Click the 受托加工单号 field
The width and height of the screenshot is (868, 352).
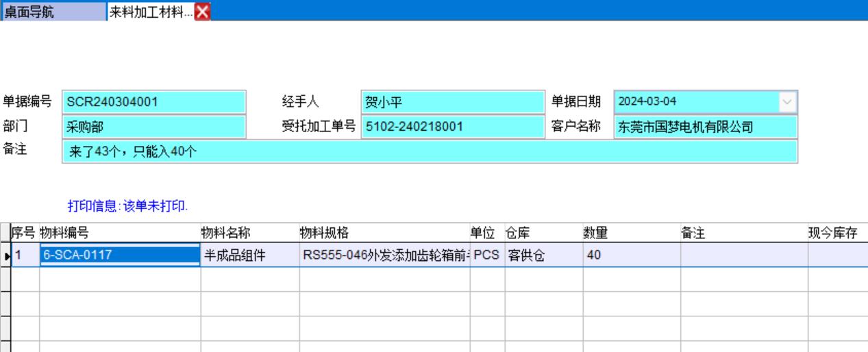click(452, 127)
